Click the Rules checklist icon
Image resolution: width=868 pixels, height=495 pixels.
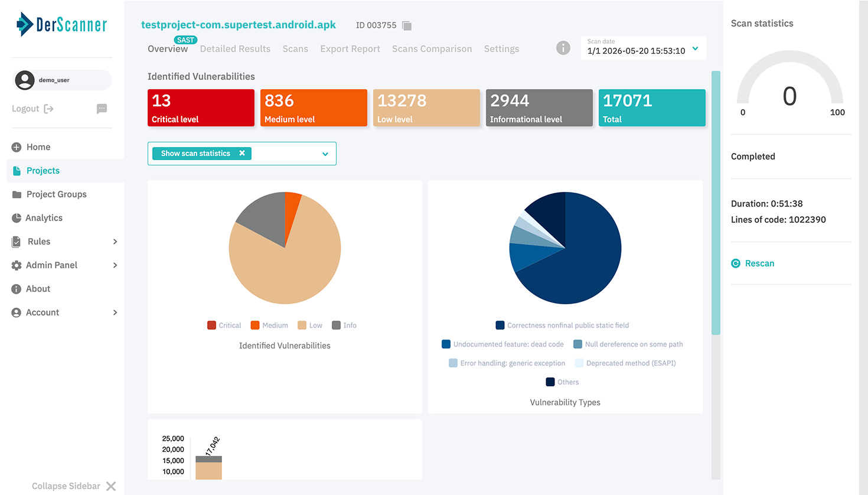pyautogui.click(x=17, y=242)
